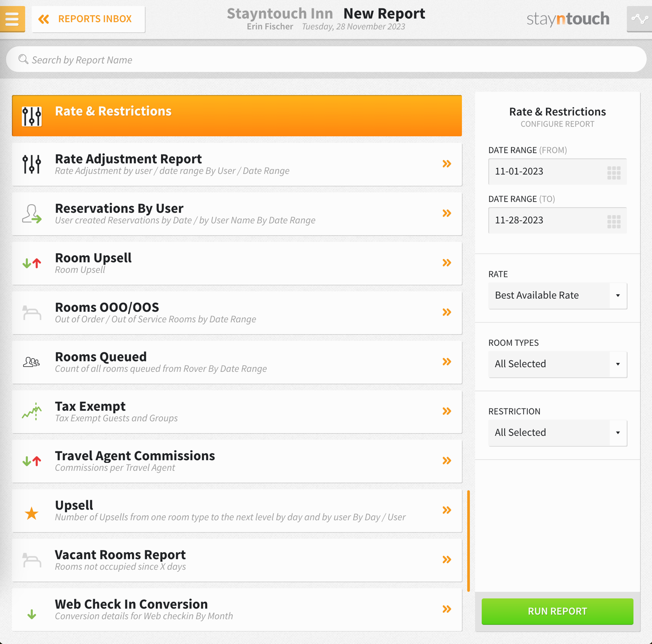652x644 pixels.
Task: Select Tax Exempt report title
Action: 90,406
